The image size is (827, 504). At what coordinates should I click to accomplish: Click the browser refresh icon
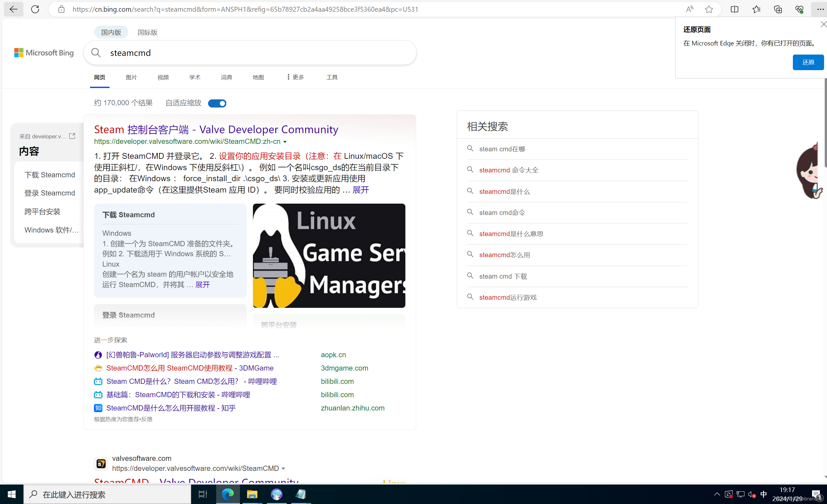pos(35,9)
